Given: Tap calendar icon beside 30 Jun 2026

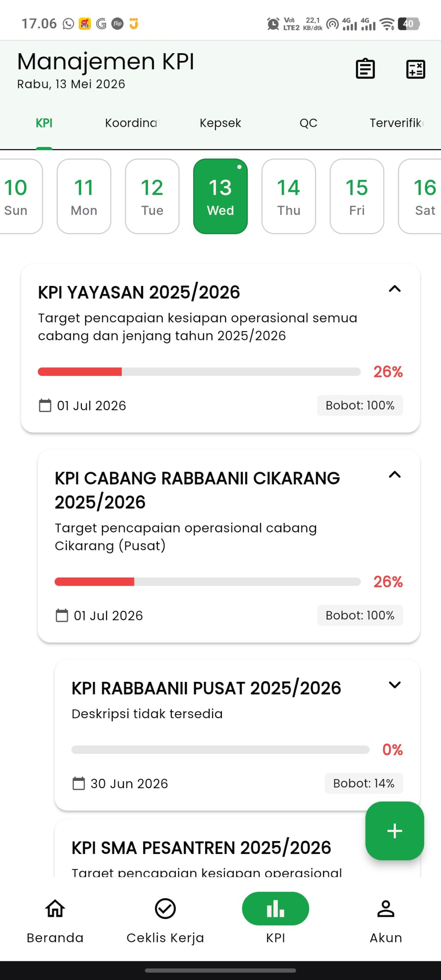Looking at the screenshot, I should click(x=79, y=783).
